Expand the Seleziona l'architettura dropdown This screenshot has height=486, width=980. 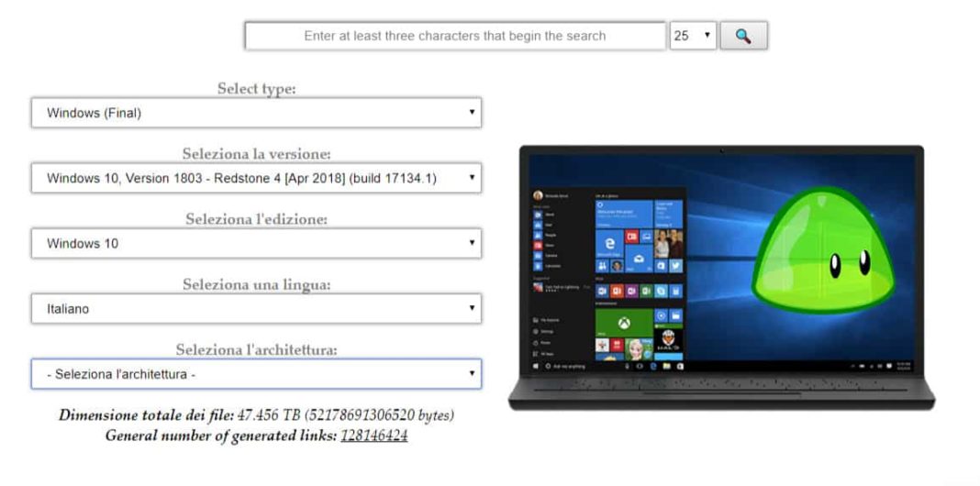[256, 373]
